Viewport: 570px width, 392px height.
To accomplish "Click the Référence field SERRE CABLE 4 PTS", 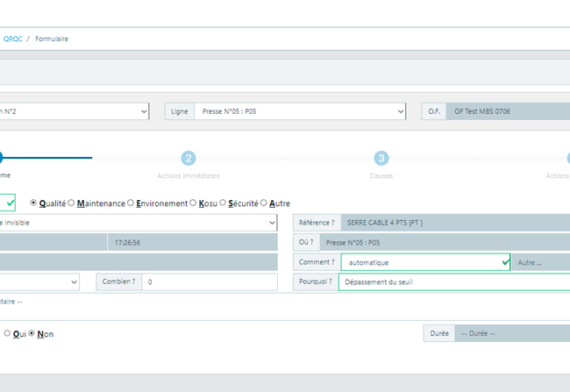I will click(455, 223).
